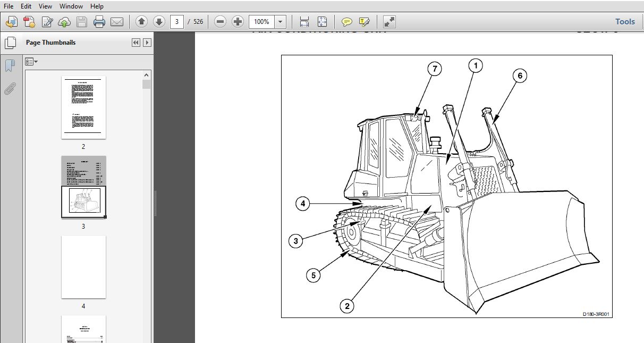The height and width of the screenshot is (343, 644).
Task: Click the "D180-3R001" figure reference text
Action: pyautogui.click(x=596, y=314)
